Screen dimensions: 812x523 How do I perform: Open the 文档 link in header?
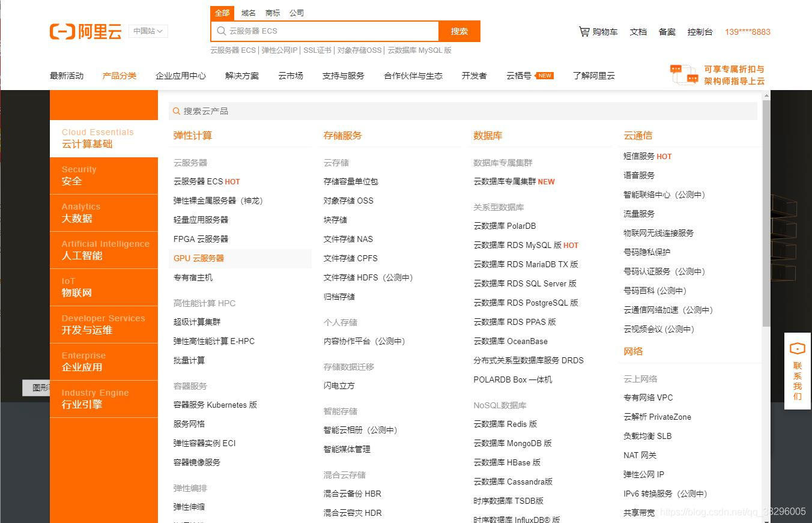pos(638,32)
